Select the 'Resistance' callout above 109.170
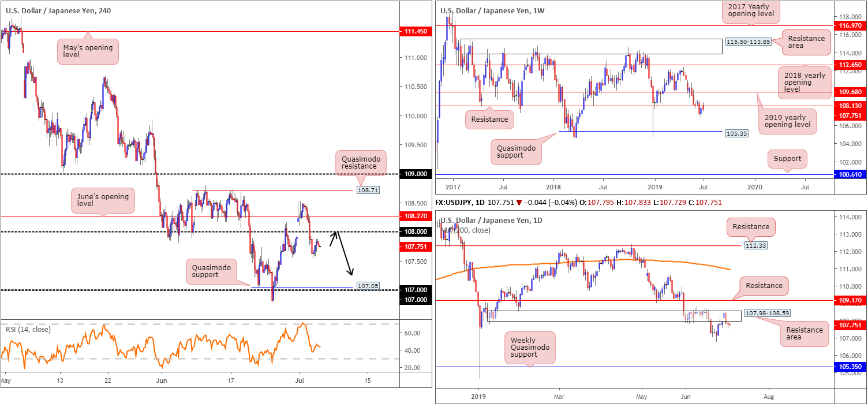The image size is (868, 407). [x=764, y=285]
